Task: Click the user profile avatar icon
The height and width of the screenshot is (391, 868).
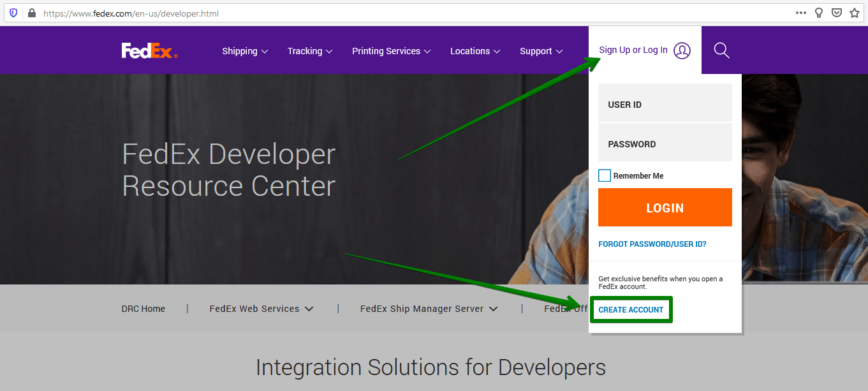Action: coord(682,50)
